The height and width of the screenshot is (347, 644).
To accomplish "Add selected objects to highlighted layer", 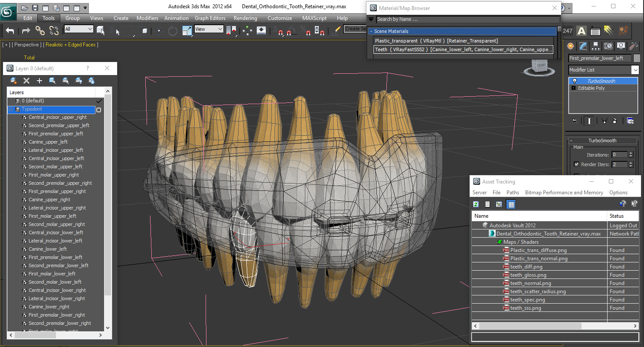I will 39,81.
